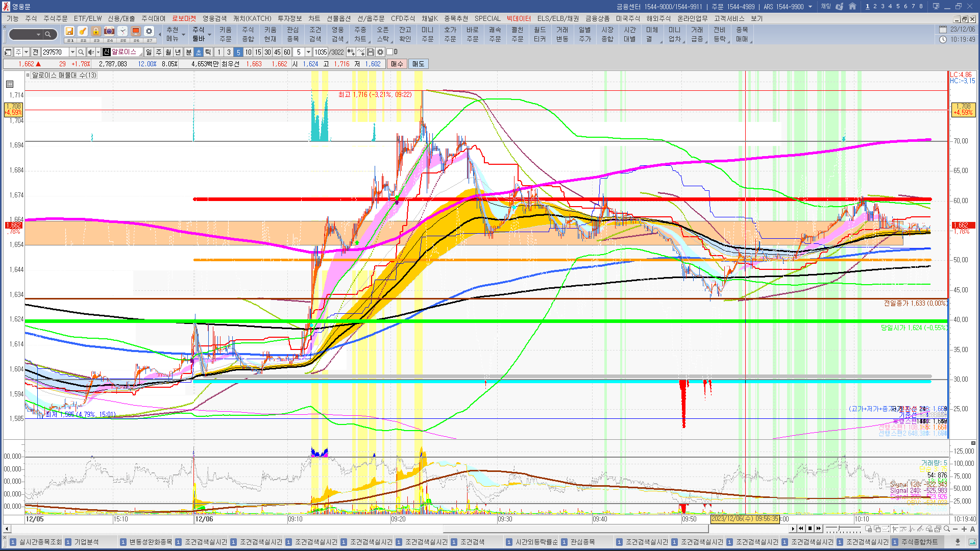Click the 매도 sell button
Viewport: 980px width, 551px height.
point(419,64)
